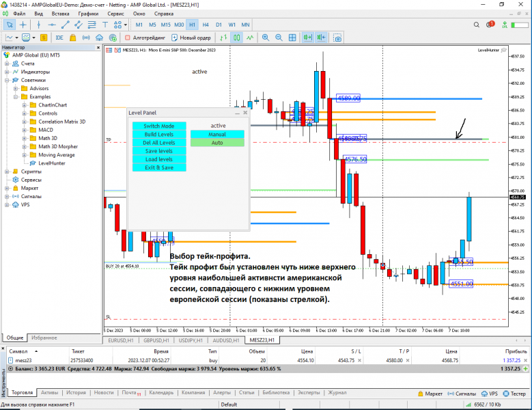Expand the Индикаторы tree node
The width and height of the screenshot is (532, 410).
click(x=7, y=72)
